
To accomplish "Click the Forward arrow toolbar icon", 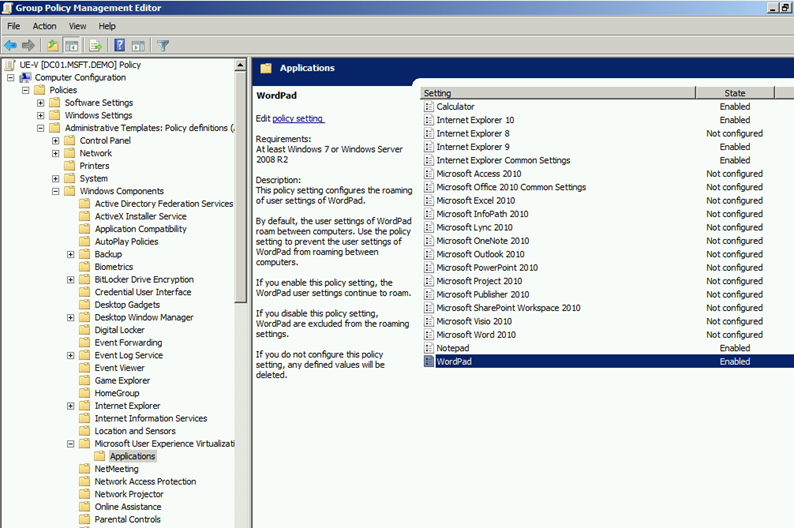I will tap(28, 46).
